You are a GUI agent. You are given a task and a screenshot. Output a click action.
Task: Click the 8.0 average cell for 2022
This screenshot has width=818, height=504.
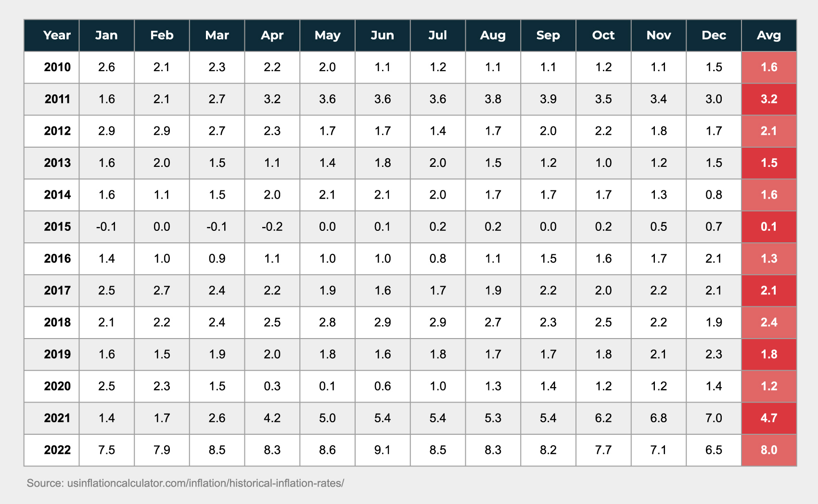pyautogui.click(x=768, y=450)
